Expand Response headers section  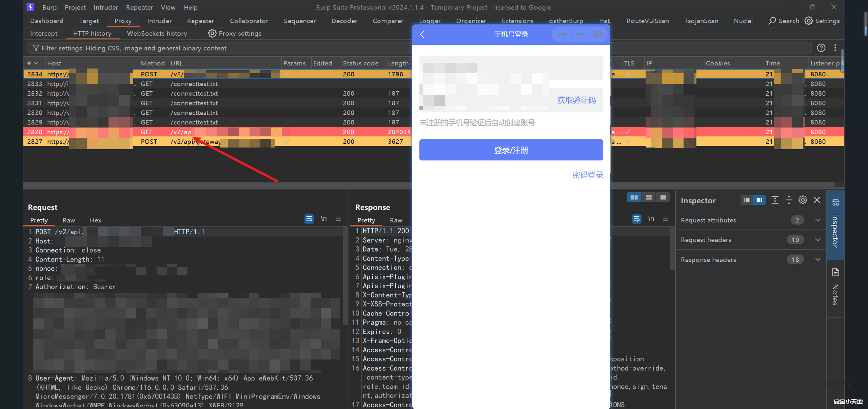pos(817,259)
